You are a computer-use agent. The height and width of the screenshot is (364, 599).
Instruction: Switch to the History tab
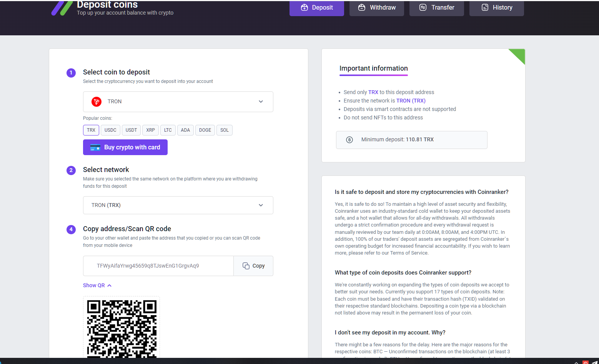coord(496,7)
